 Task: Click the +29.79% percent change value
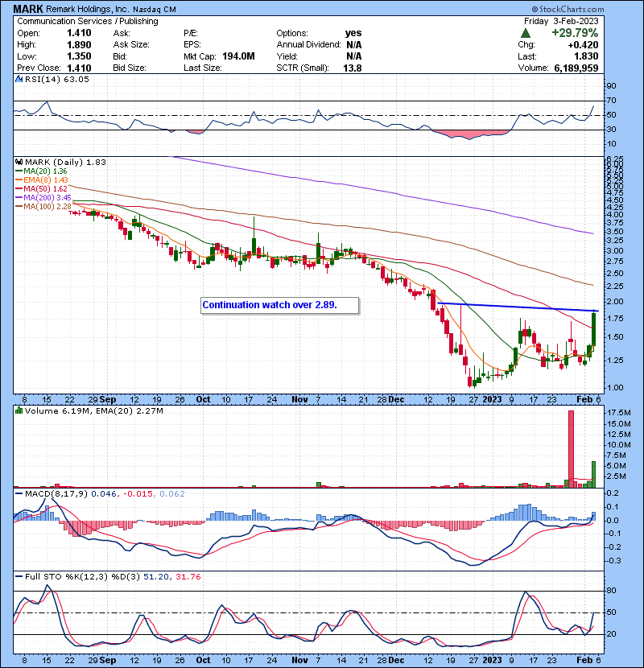tap(575, 33)
